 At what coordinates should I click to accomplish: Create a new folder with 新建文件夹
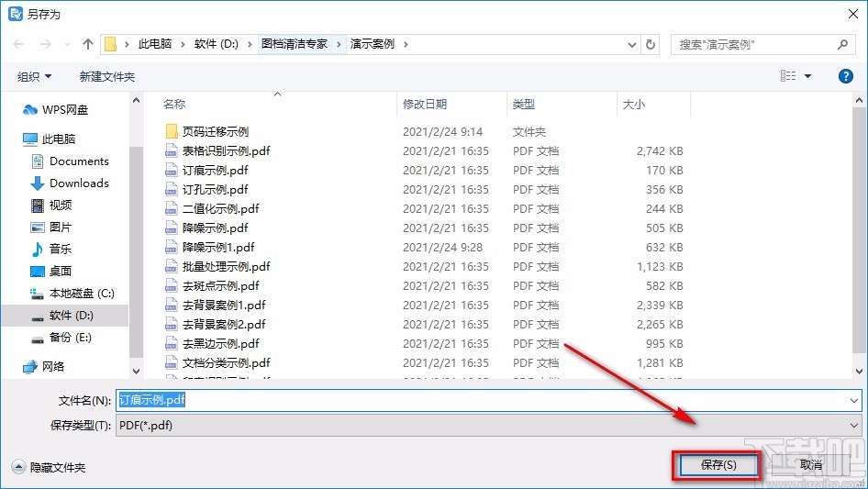point(106,76)
